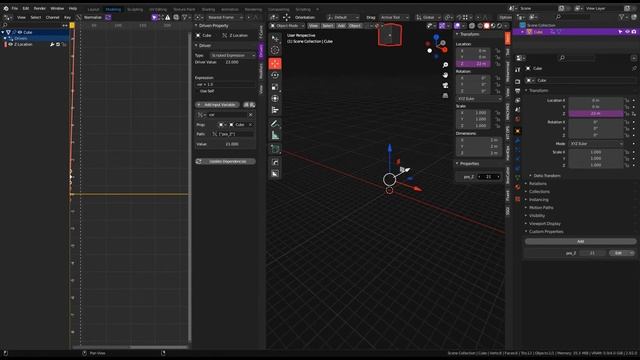Open viewport Add menu

(x=341, y=26)
